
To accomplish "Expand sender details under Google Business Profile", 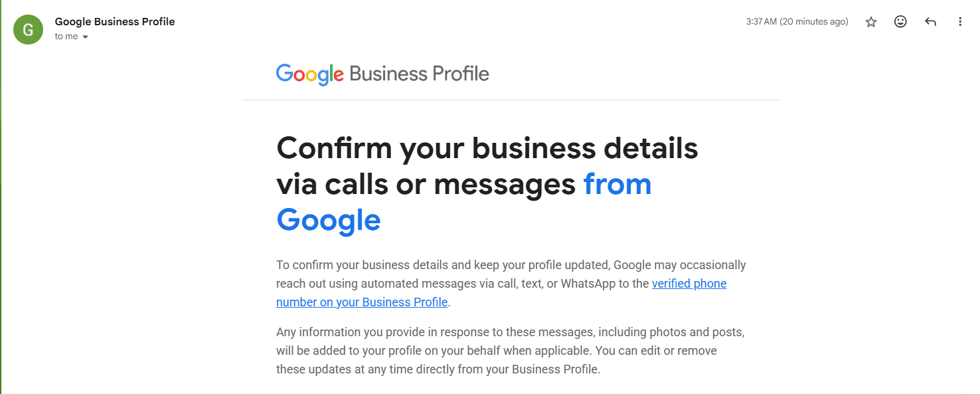I will point(84,37).
